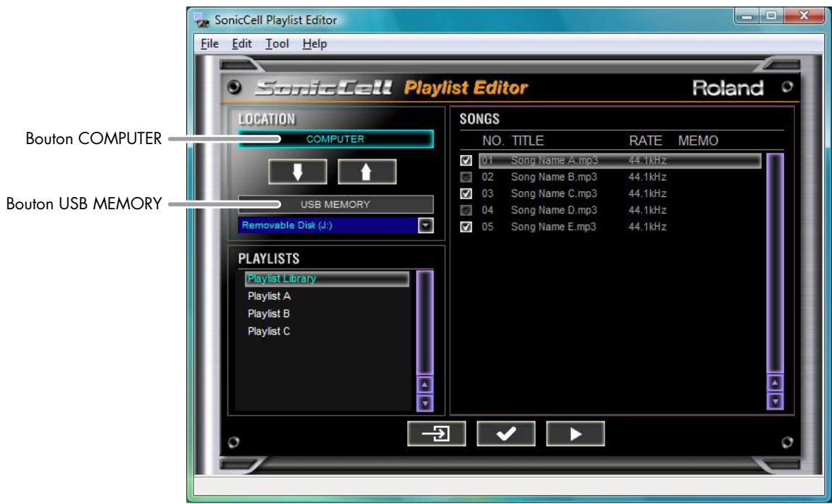Click the NO. column header
Image resolution: width=832 pixels, height=504 pixels.
(x=494, y=141)
